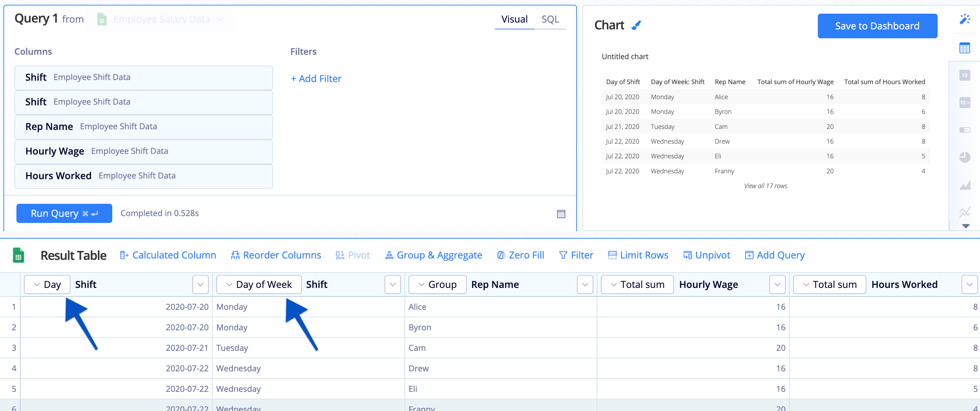Switch to the Visual tab
The image size is (980, 411).
pos(513,19)
